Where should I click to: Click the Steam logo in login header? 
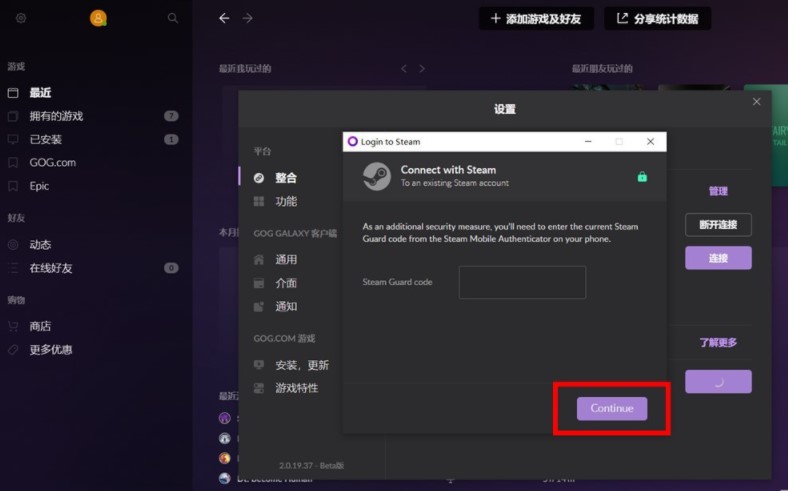click(377, 176)
